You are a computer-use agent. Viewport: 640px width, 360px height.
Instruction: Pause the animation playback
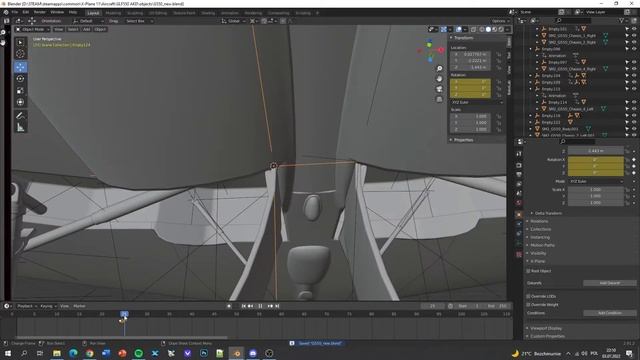coord(260,306)
